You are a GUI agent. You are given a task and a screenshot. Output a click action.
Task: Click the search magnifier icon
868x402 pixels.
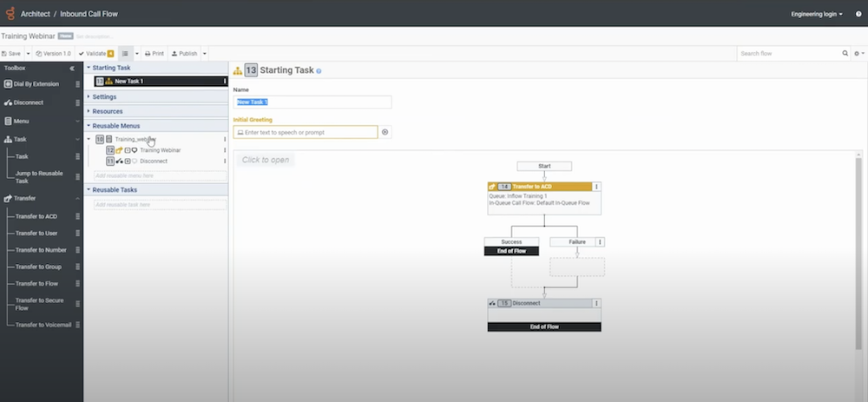point(845,54)
